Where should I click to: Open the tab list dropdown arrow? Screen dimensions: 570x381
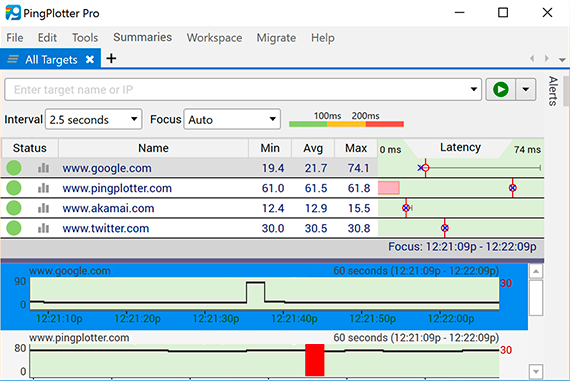pos(562,60)
